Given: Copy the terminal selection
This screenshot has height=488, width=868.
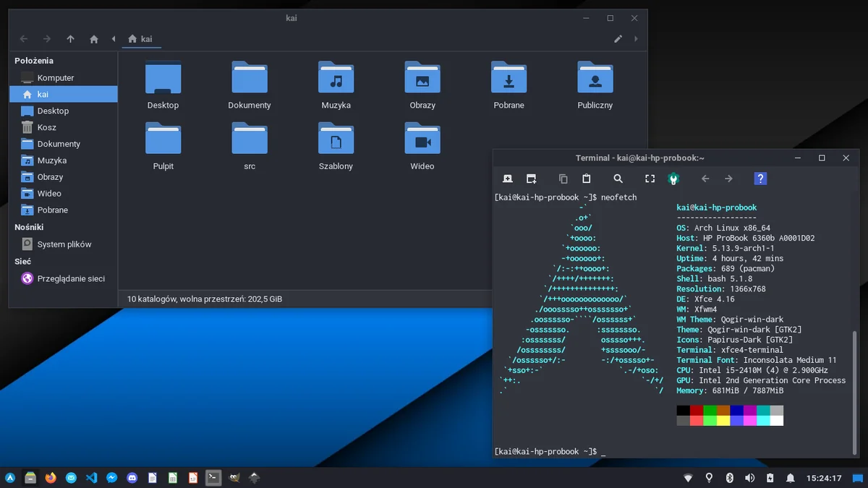Looking at the screenshot, I should coord(562,178).
